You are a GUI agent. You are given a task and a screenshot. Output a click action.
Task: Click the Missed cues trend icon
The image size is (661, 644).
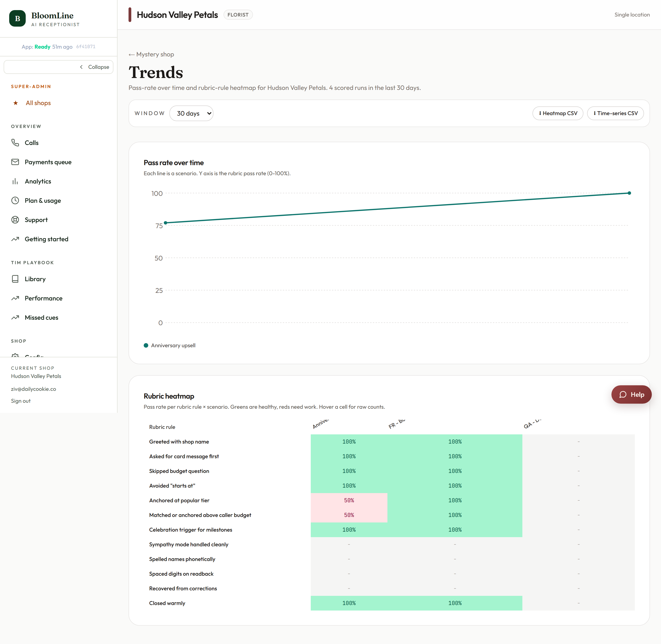tap(15, 318)
